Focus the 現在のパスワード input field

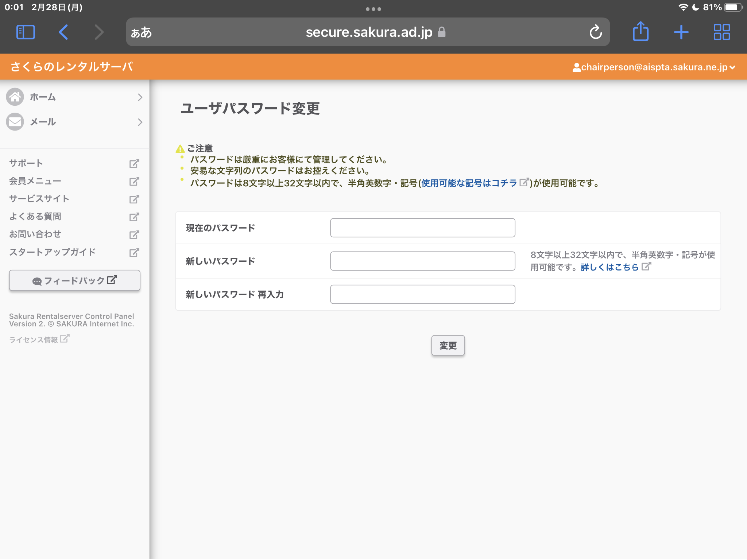(422, 228)
